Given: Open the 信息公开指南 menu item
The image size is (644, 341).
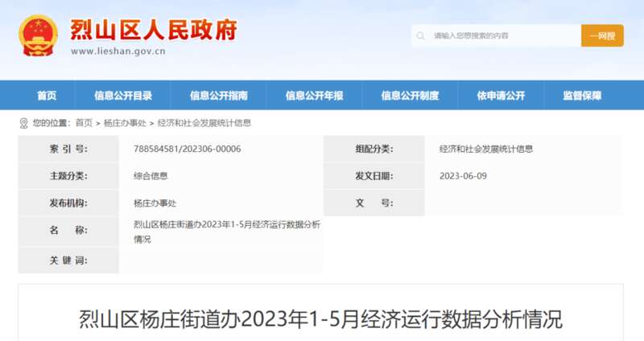Looking at the screenshot, I should pyautogui.click(x=218, y=96).
